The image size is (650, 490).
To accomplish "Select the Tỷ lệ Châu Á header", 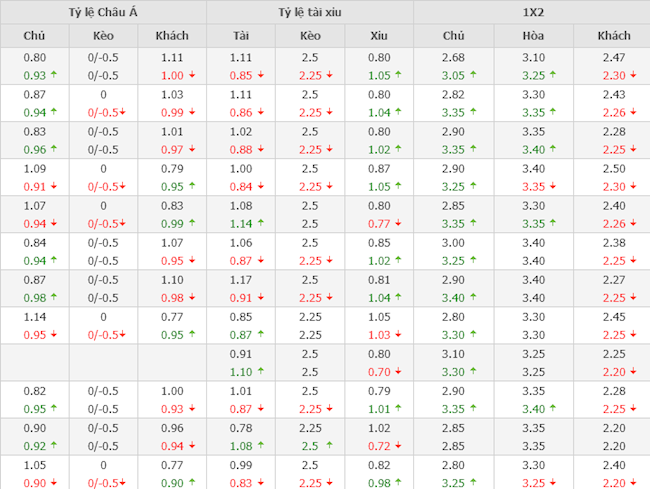I will (x=103, y=13).
